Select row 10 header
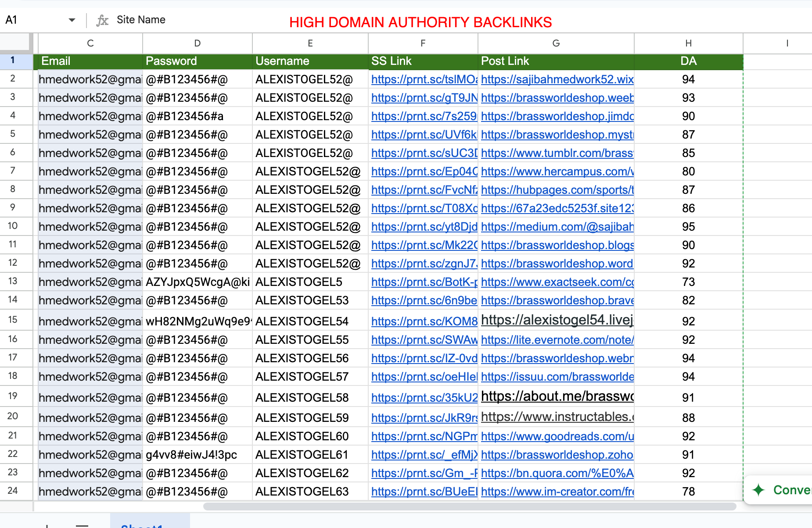The height and width of the screenshot is (528, 812). click(x=14, y=226)
